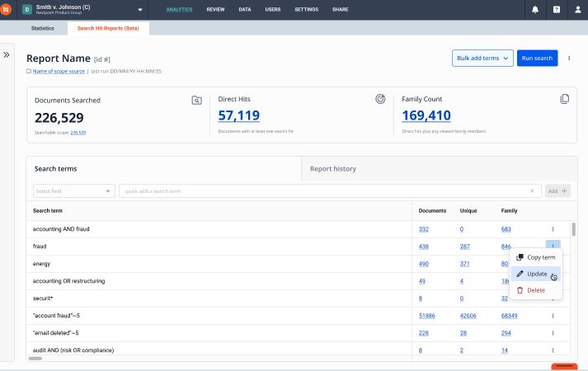Click the Family column header
This screenshot has height=371, width=588.
point(509,210)
